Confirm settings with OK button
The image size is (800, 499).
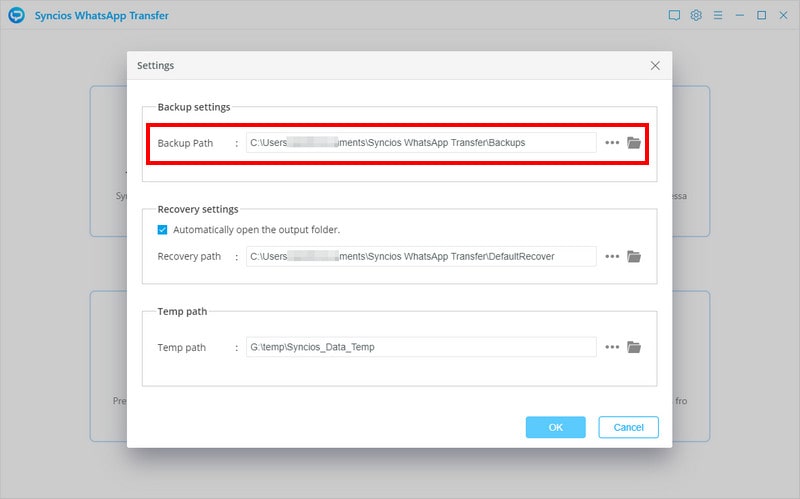point(556,428)
